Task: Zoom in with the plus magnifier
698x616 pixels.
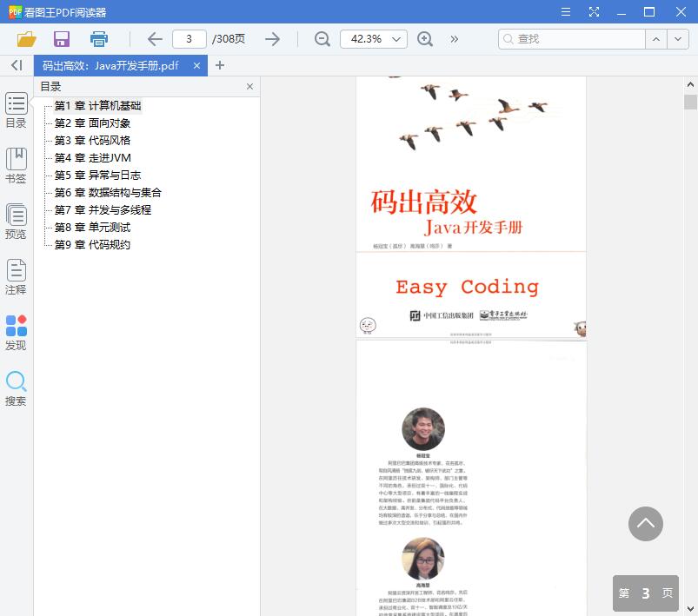Action: click(x=425, y=39)
